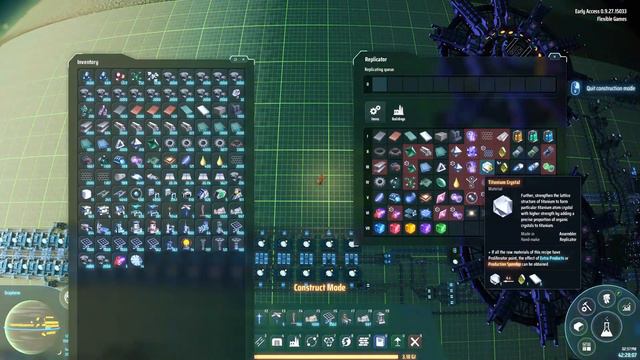This screenshot has height=360, width=640.
Task: Open the Dyson sphere build category
Action: [346, 341]
